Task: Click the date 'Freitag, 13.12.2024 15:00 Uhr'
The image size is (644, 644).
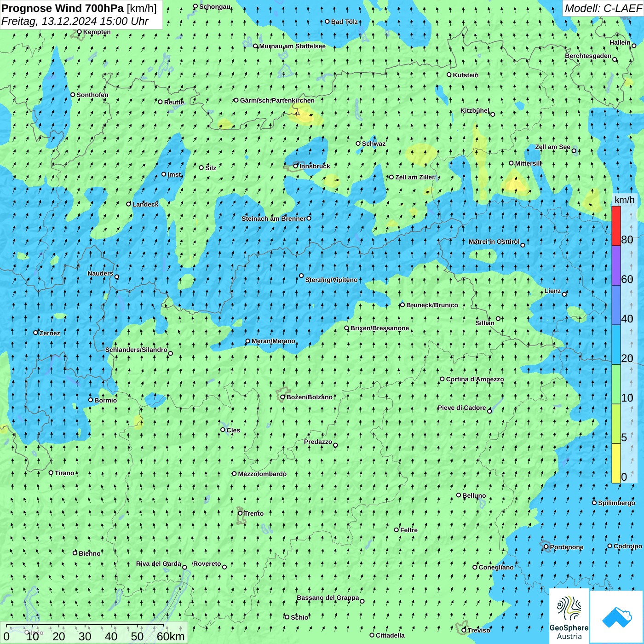Action: 75,21
